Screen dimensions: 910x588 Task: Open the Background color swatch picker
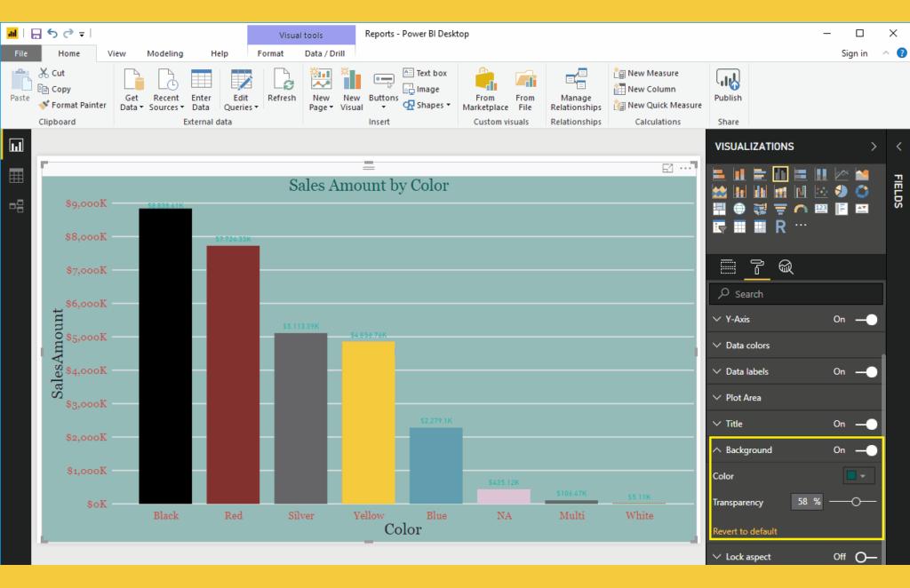pos(858,476)
